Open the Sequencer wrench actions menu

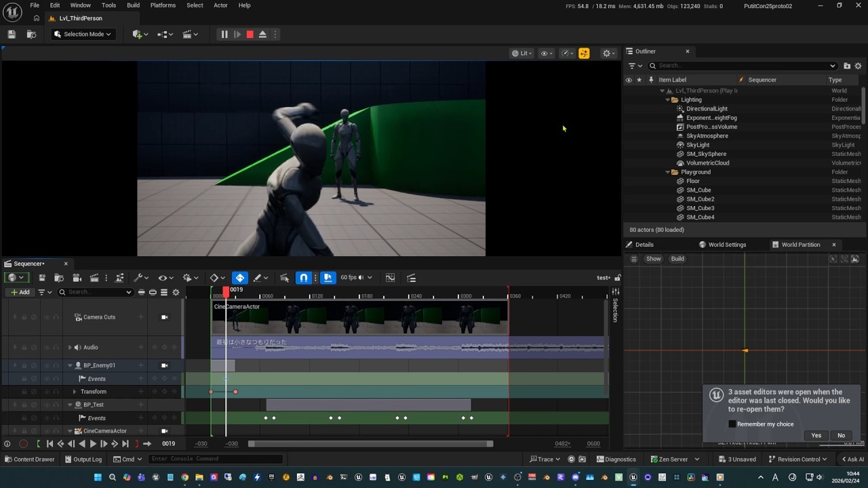(140, 278)
